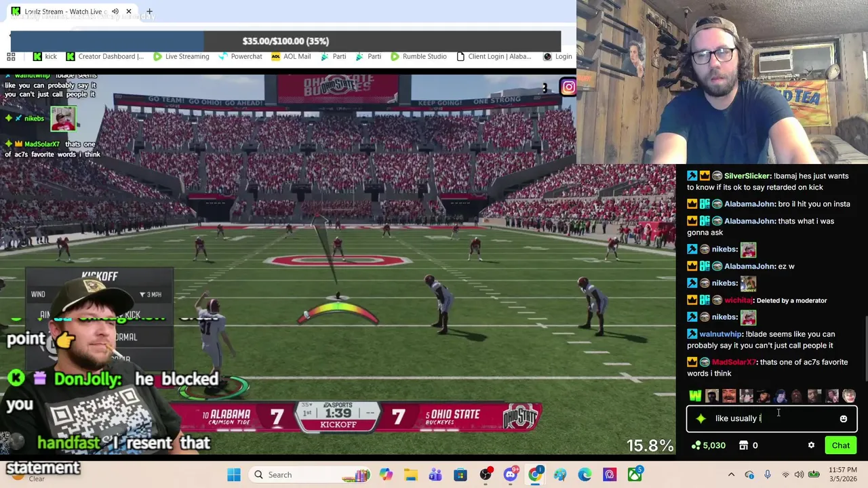Open the apps grid icon in bookmarks bar
The image size is (868, 488).
tap(11, 56)
